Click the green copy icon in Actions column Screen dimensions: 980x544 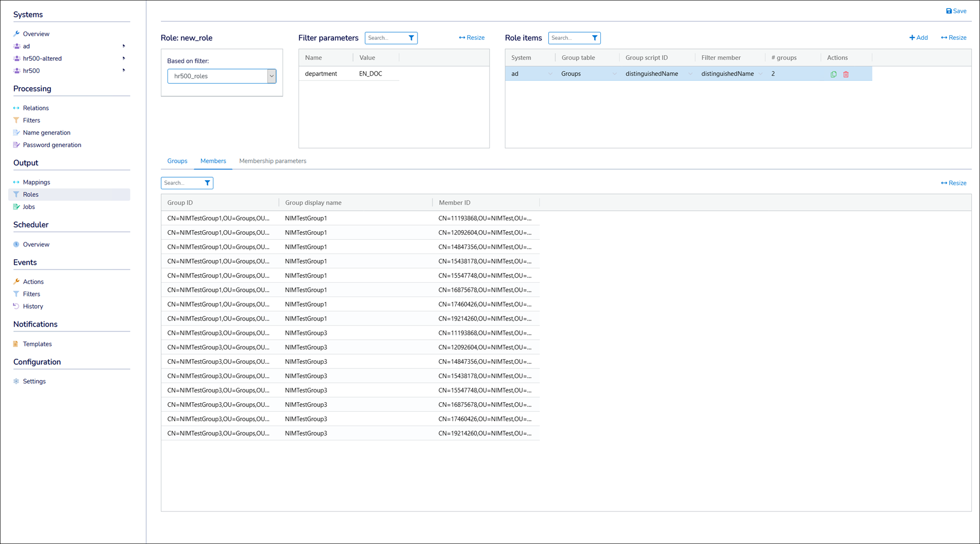pyautogui.click(x=834, y=74)
